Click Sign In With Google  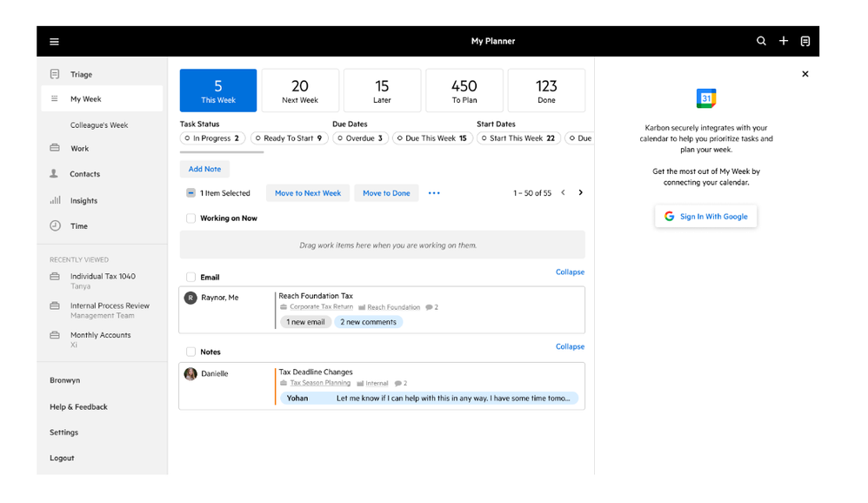pyautogui.click(x=706, y=217)
